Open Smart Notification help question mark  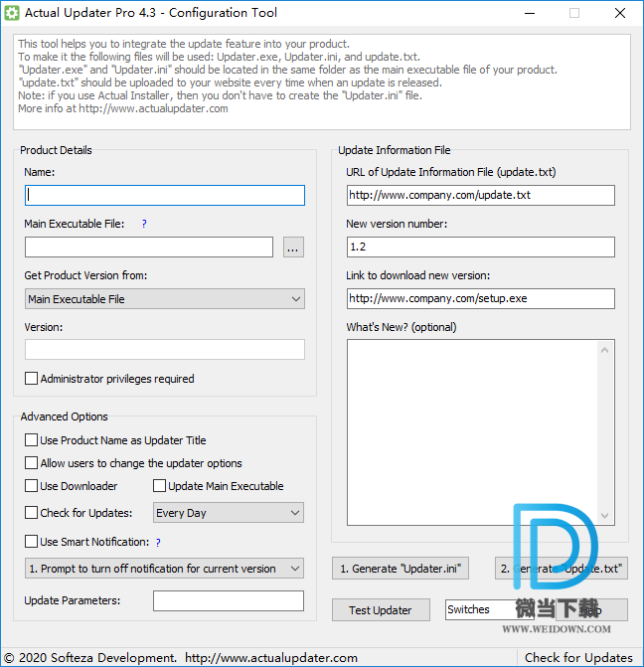[x=158, y=543]
